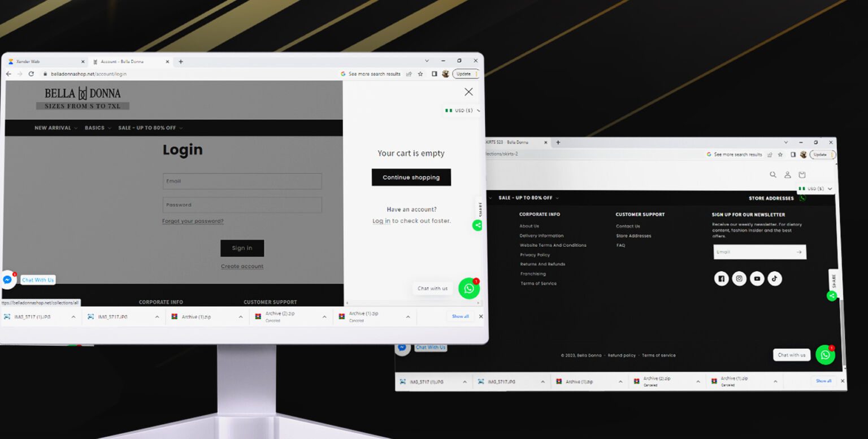The width and height of the screenshot is (868, 439).
Task: Open Refund policy link in the Skirts footer
Action: click(622, 355)
